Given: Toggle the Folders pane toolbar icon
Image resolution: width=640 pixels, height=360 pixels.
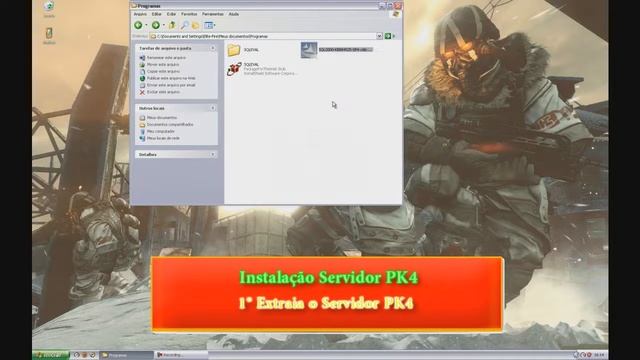Looking at the screenshot, I should [x=196, y=25].
